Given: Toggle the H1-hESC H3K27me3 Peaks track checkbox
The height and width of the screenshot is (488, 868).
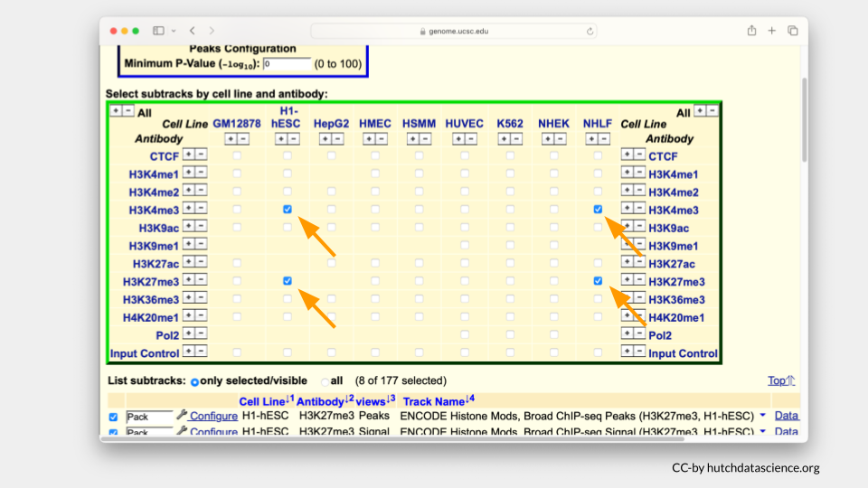Looking at the screenshot, I should 114,418.
